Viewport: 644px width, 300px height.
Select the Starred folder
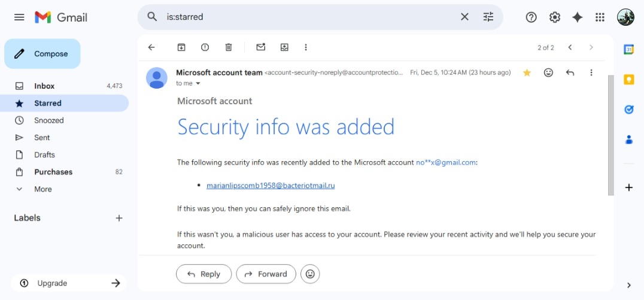click(x=65, y=103)
